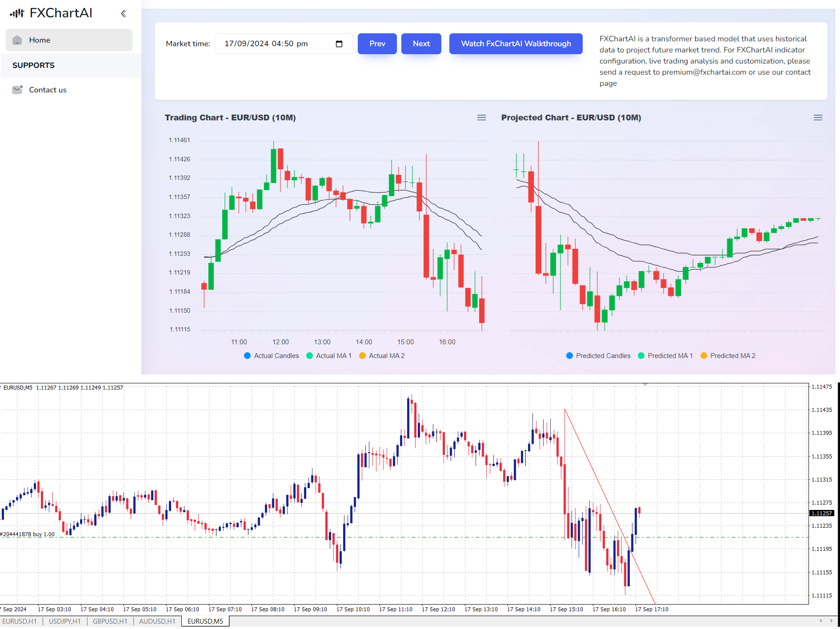Click the Projected Chart - EUR/USD title
This screenshot has height=629, width=840.
pos(571,118)
